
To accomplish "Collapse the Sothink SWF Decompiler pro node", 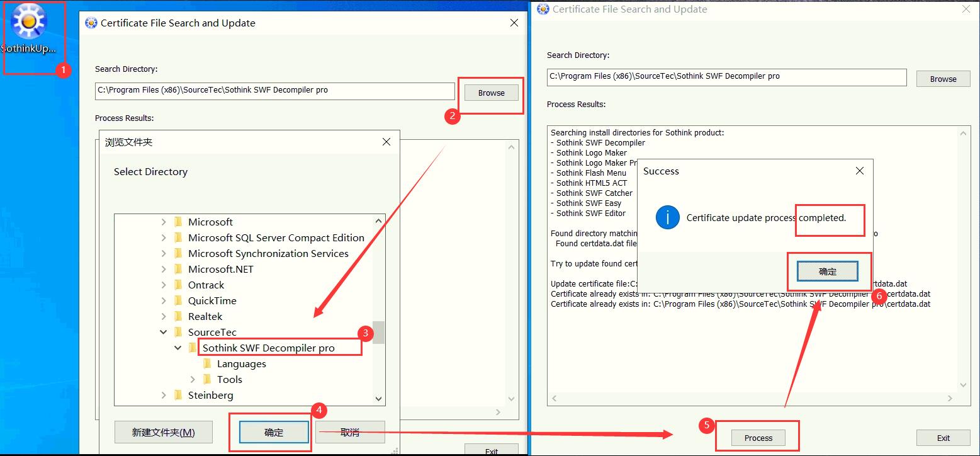I will [178, 348].
